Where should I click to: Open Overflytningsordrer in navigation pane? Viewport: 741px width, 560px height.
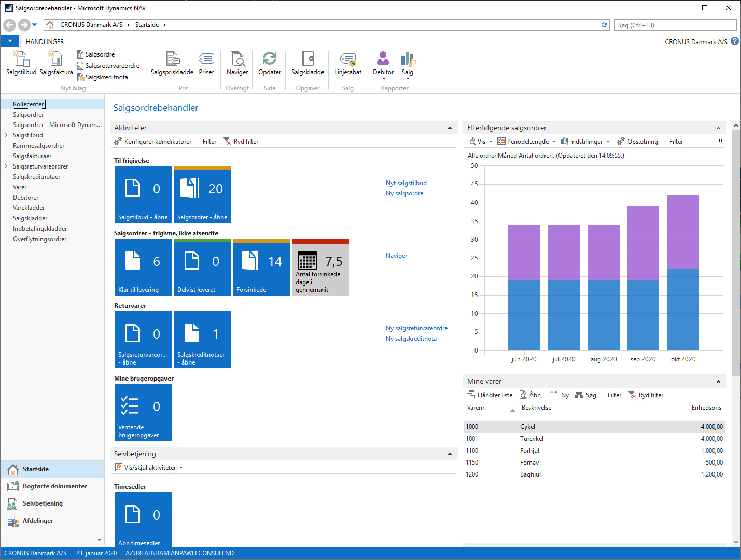(x=39, y=239)
